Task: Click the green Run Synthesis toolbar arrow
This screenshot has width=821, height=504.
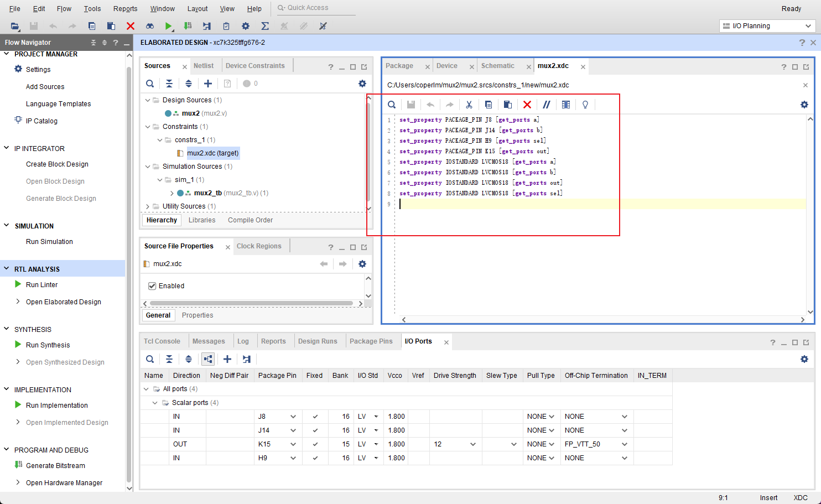Action: (x=168, y=26)
